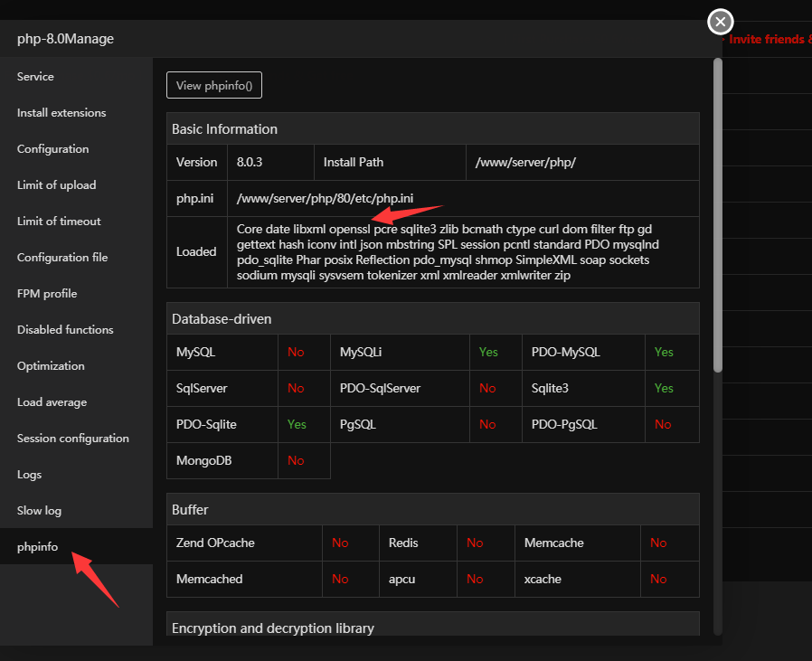
Task: Open Session configuration settings
Action: tap(73, 439)
